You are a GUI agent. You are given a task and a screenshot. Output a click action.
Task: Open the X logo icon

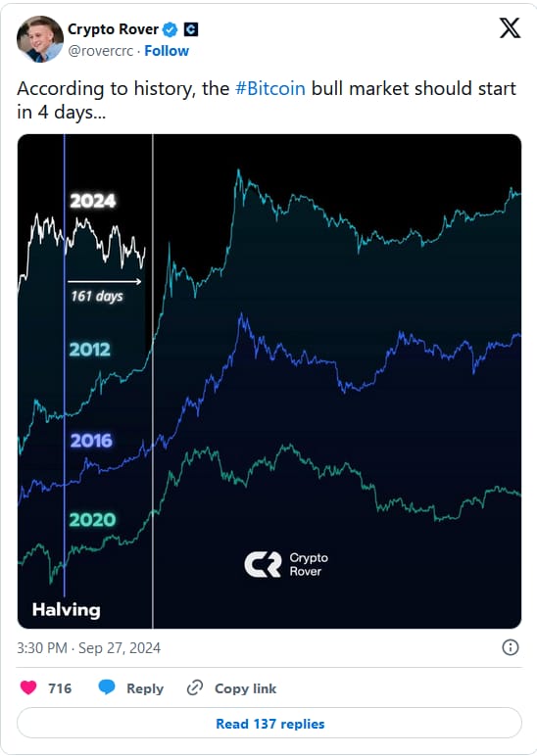[x=510, y=28]
